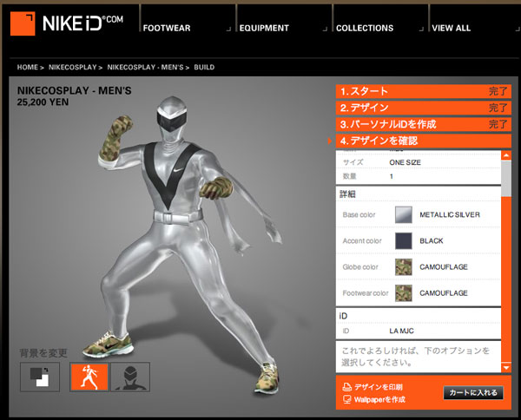Click the details panel scrollbar thumb
Image resolution: width=521 pixels, height=420 pixels.
click(x=506, y=178)
